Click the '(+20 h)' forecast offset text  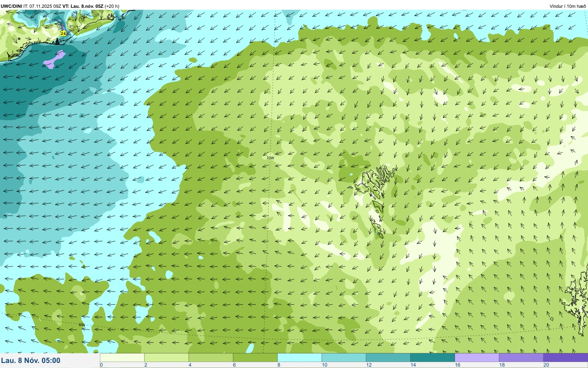point(112,6)
